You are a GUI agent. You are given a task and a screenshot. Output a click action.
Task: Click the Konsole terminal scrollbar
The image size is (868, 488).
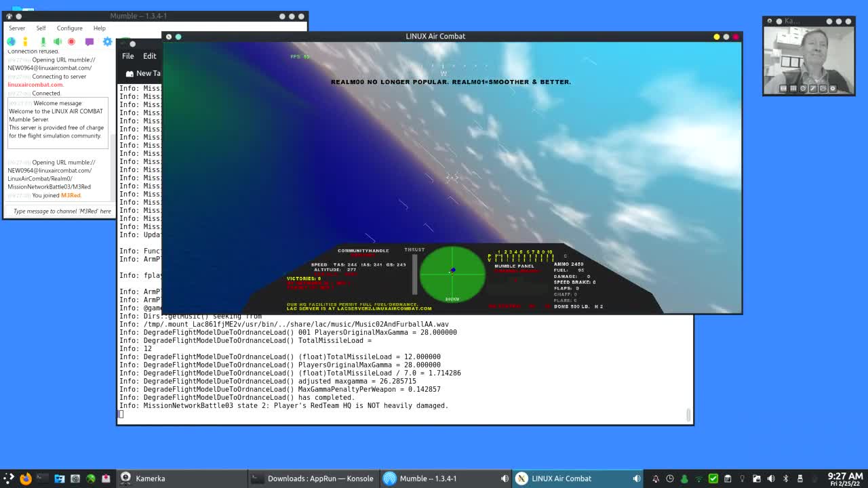click(x=688, y=414)
